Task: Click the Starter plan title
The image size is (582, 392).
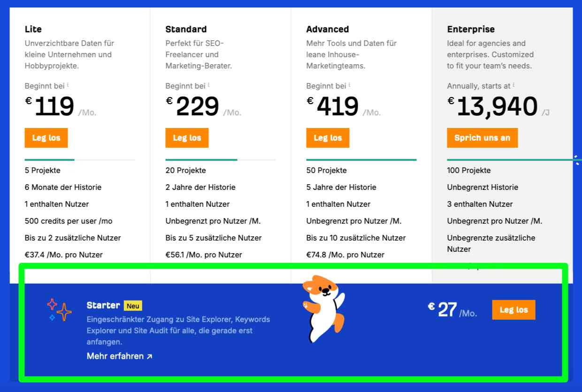Action: 103,305
